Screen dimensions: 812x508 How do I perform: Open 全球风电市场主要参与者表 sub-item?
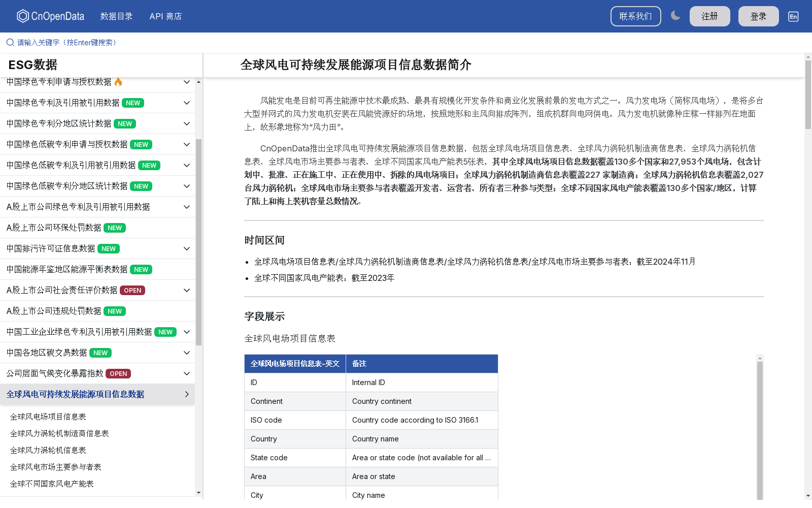click(56, 467)
